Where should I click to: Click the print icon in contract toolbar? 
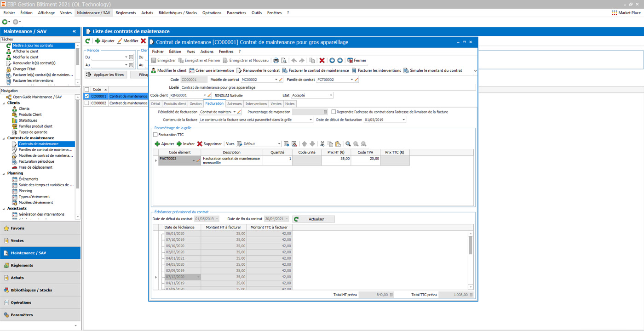[276, 61]
